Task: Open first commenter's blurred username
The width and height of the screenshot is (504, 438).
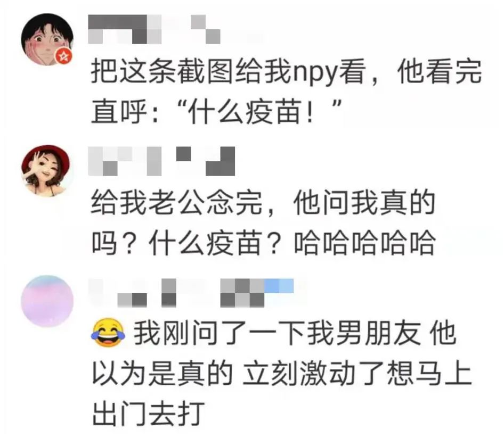Action: [x=155, y=29]
